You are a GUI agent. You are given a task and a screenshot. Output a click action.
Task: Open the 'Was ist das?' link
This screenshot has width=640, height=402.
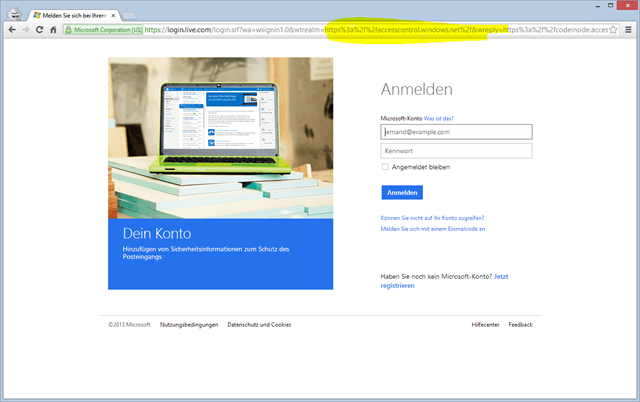click(x=438, y=118)
